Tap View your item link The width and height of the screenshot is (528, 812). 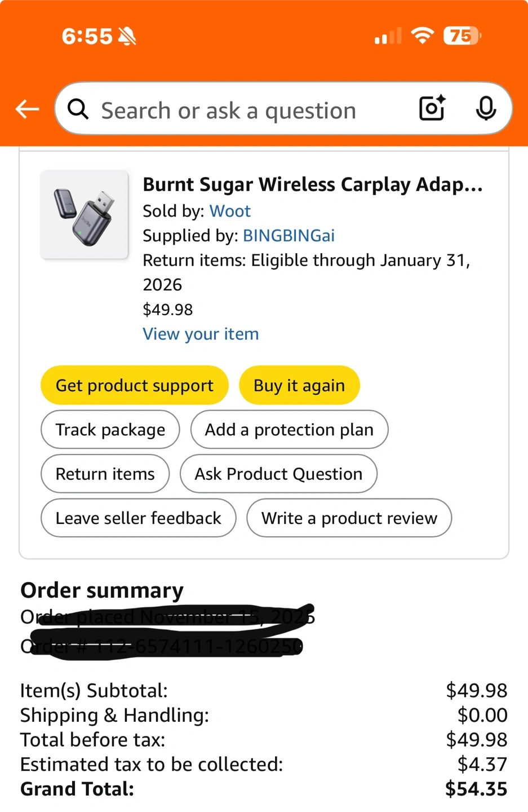201,334
